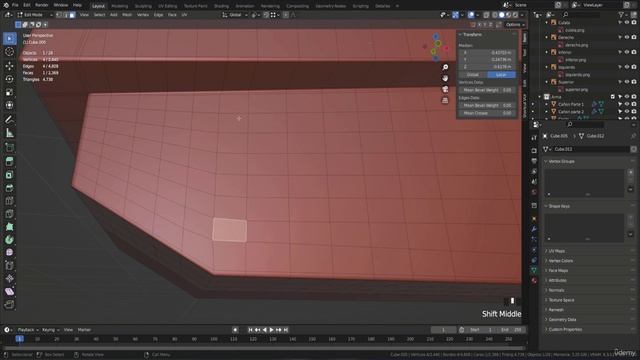
Task: Toggle the camera view icon
Action: click(445, 89)
